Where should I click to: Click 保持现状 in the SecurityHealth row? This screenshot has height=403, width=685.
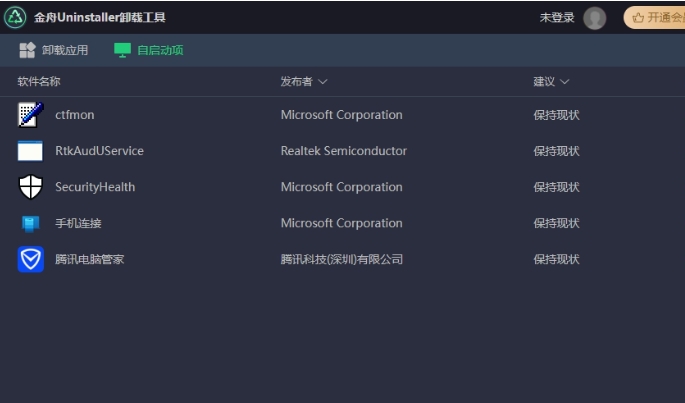(556, 187)
